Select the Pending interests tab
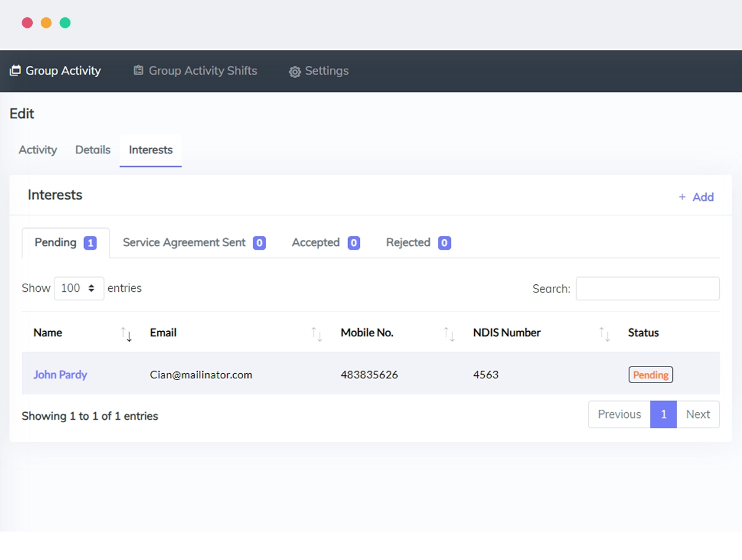The height and width of the screenshot is (560, 742). pyautogui.click(x=66, y=243)
